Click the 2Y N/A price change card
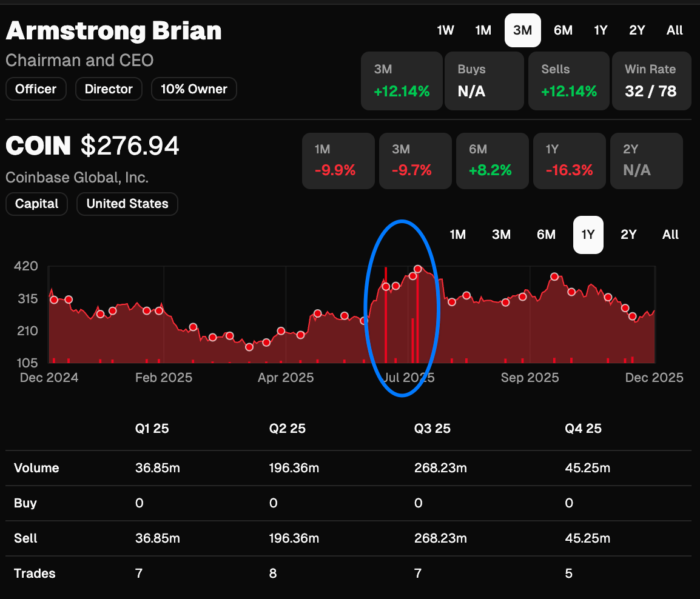 647,161
